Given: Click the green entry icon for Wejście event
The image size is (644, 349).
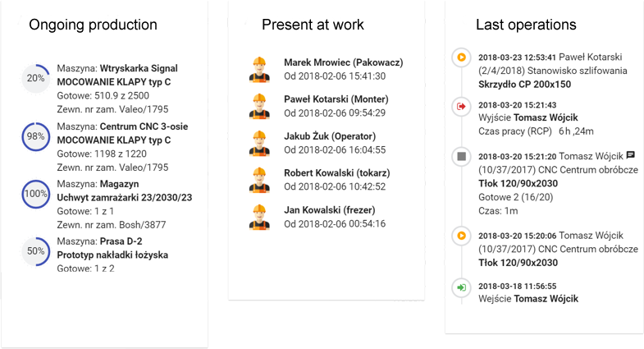Looking at the screenshot, I should point(461,287).
